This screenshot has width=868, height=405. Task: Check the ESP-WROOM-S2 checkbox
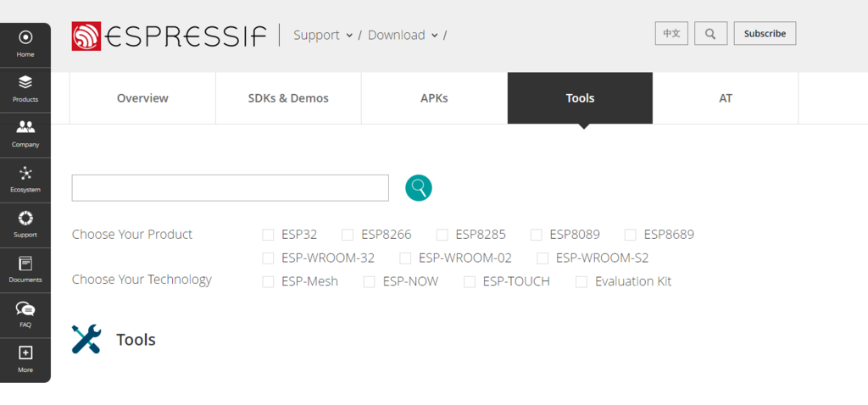coord(542,258)
